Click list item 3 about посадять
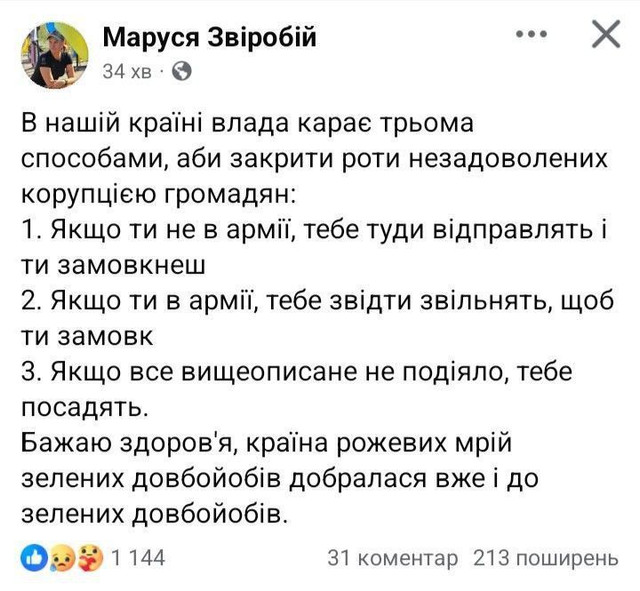640x591 pixels. tap(297, 389)
